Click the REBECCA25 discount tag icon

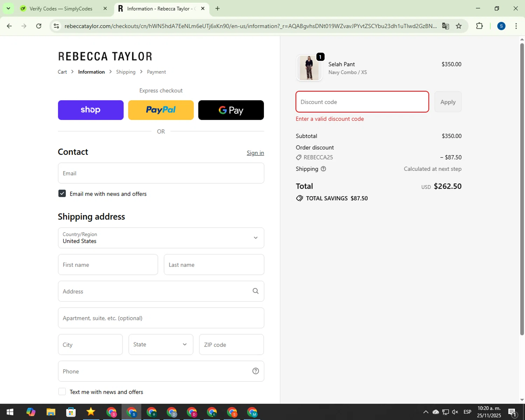click(x=299, y=157)
